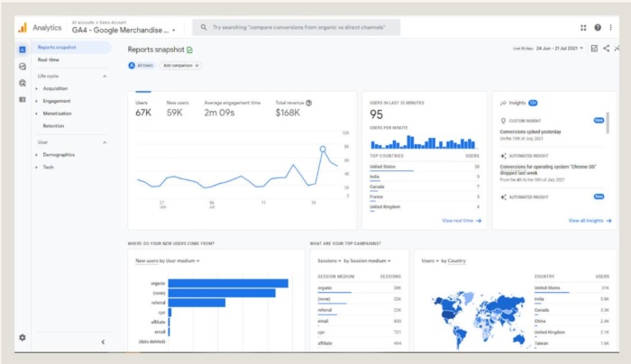Select the Average engagement time tab
This screenshot has height=364, width=631.
coord(233,109)
